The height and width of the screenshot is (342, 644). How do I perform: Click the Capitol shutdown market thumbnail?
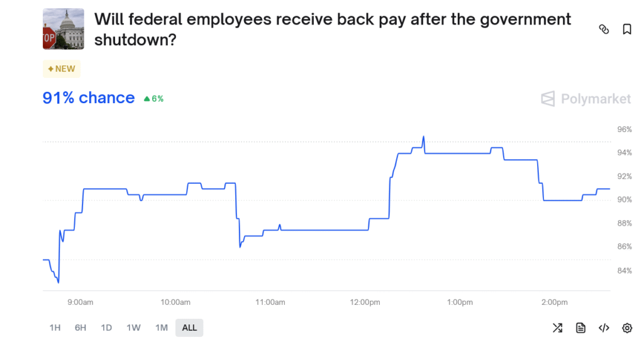click(x=64, y=29)
